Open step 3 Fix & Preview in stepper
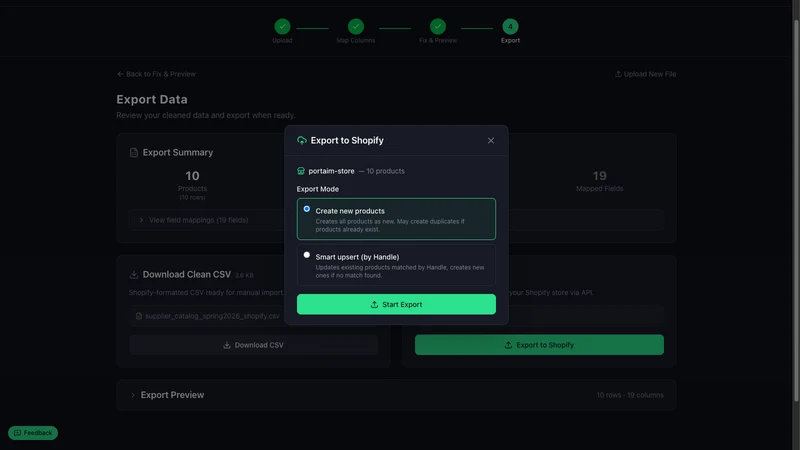 438,27
